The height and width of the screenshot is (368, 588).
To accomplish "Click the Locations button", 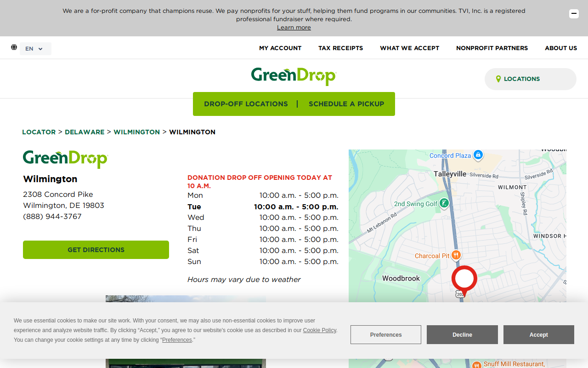I will [x=531, y=79].
